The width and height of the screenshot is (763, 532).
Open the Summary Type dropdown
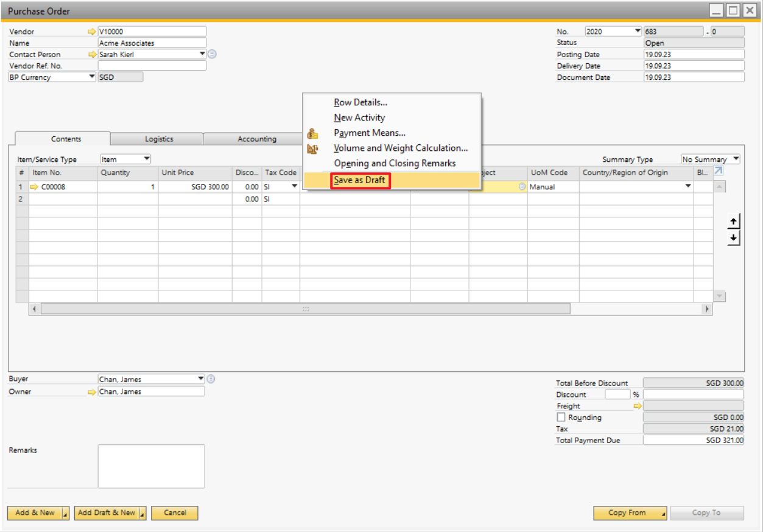tap(736, 159)
